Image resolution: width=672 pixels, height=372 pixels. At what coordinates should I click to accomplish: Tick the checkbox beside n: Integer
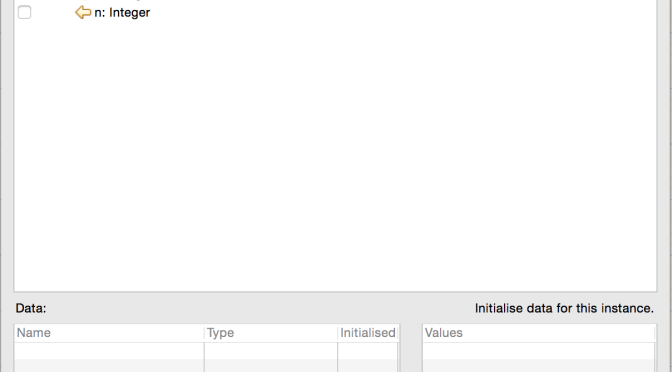tap(24, 12)
